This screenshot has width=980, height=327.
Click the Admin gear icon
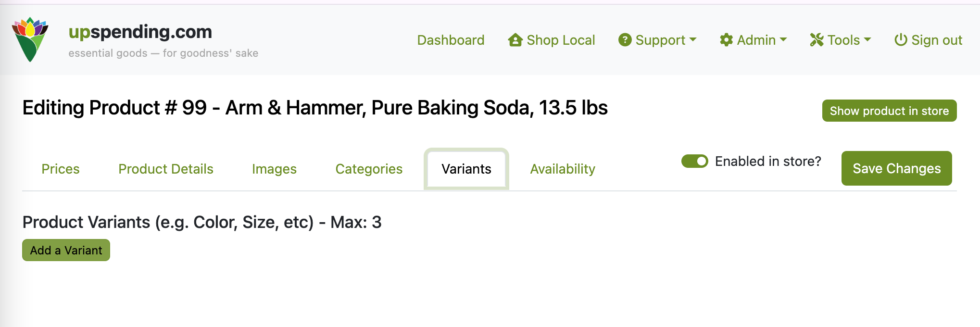726,40
